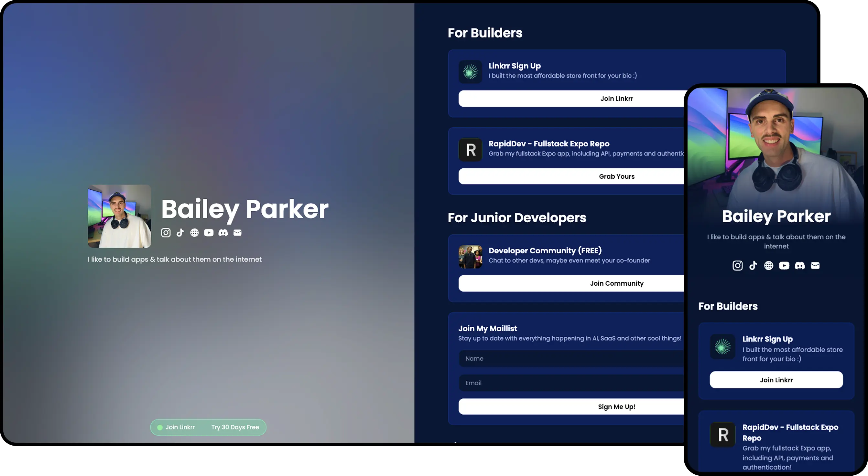Click the desktop profile photo thumbnail

tap(119, 216)
